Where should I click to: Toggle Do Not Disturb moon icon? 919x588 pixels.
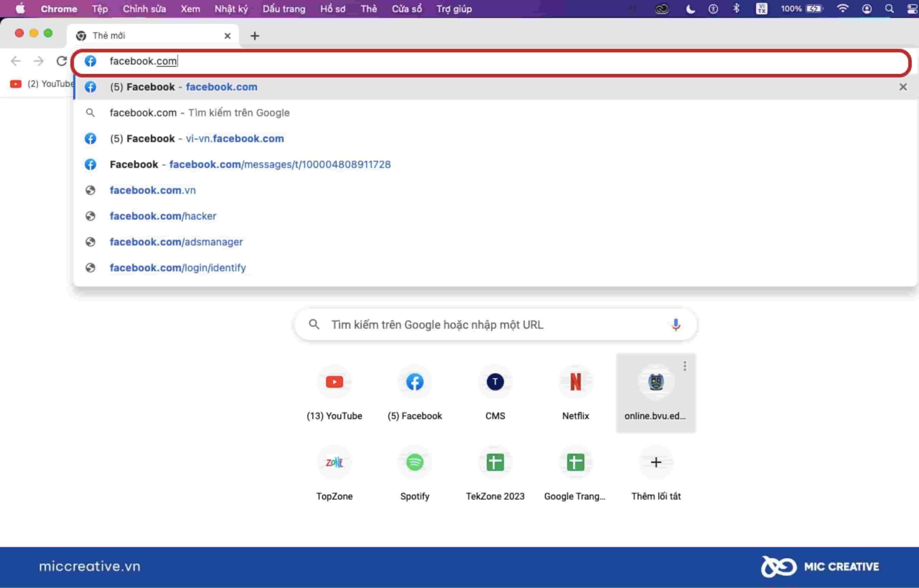(690, 9)
